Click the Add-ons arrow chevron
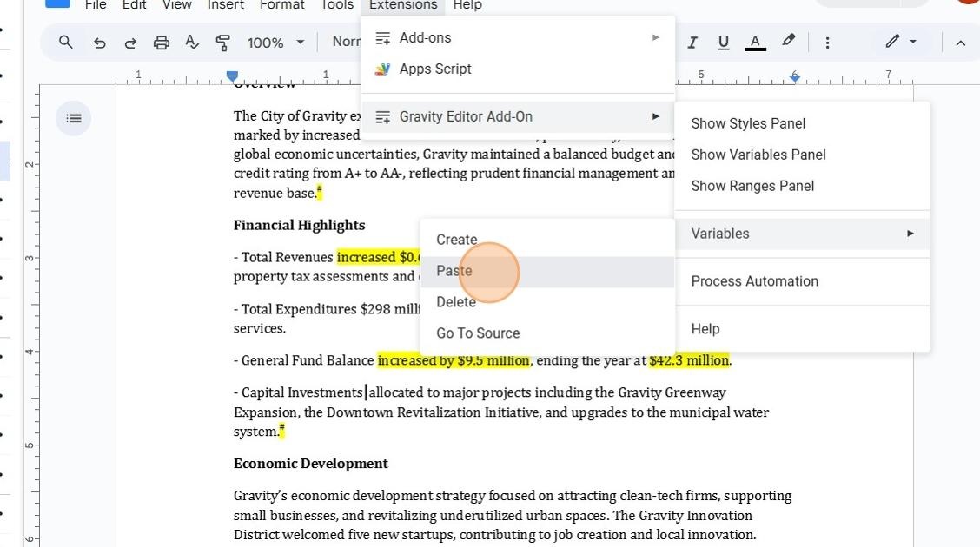The width and height of the screenshot is (980, 547). pos(656,37)
